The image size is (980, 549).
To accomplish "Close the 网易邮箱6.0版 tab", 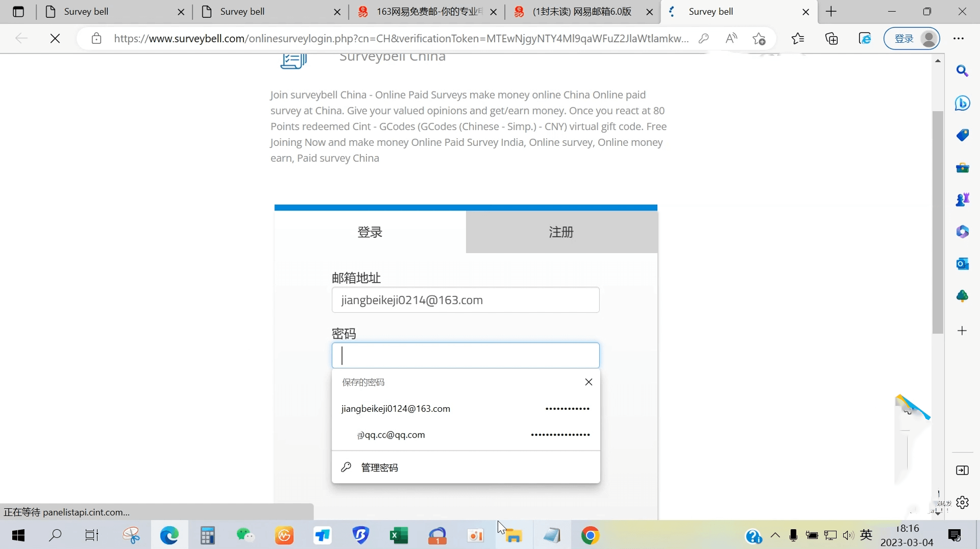I will [649, 12].
